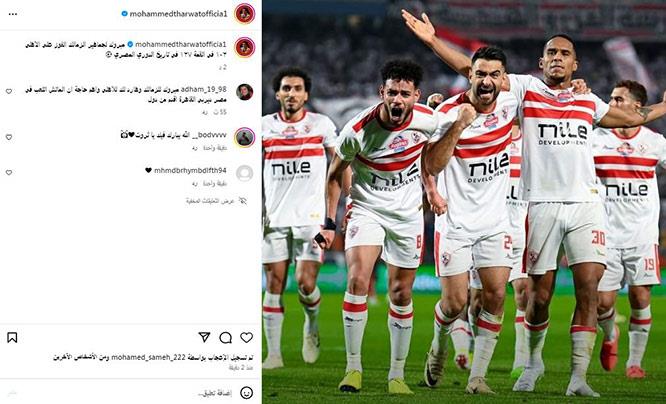Open the caption author's avatar
This screenshot has height=404, width=666.
click(x=245, y=47)
